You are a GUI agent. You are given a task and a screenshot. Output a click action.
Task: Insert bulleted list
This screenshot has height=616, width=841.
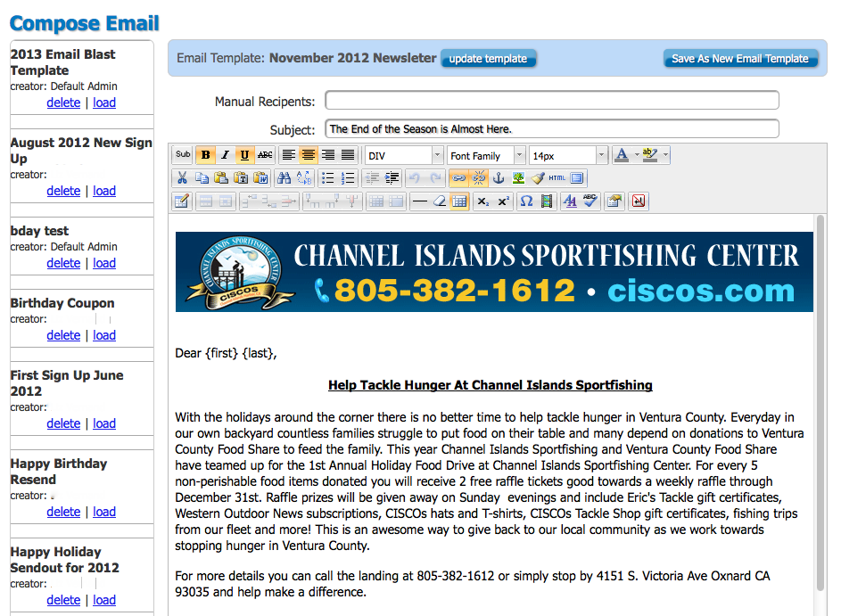327,178
